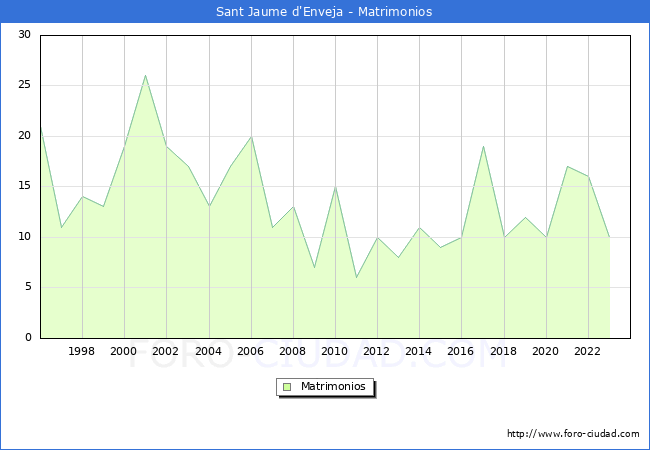
Task: Click the y-axis label 20
Action: click(24, 135)
